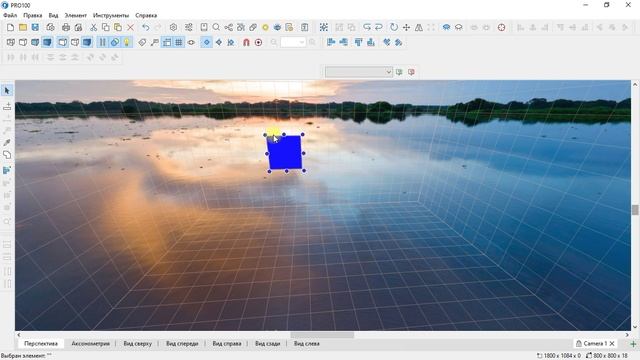Click the red record circle icon

[x=258, y=42]
